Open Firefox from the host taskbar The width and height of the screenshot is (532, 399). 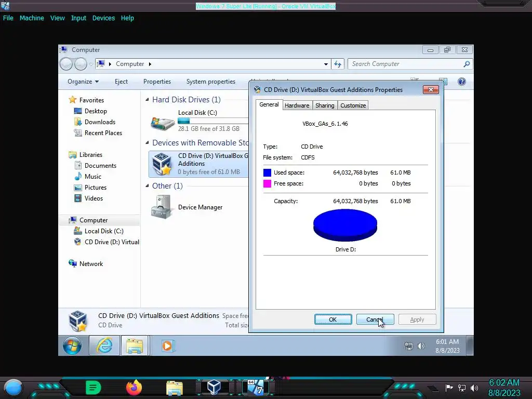(x=134, y=387)
